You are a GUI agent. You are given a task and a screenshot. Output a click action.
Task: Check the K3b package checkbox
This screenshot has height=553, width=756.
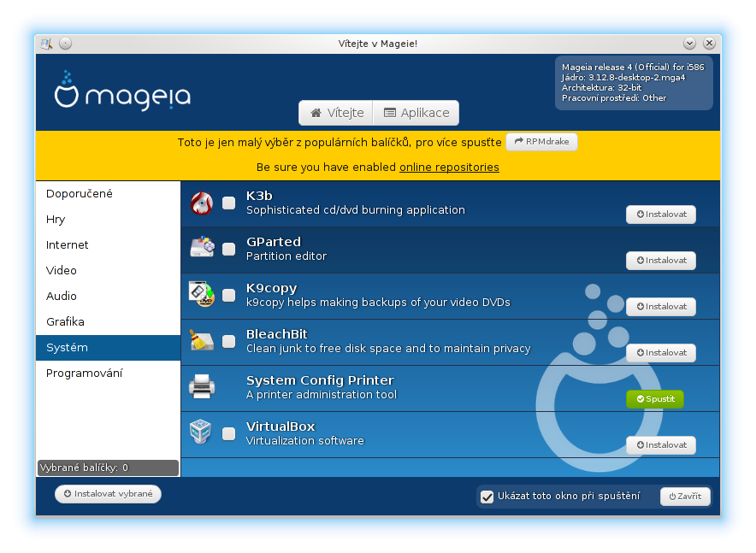(x=229, y=203)
